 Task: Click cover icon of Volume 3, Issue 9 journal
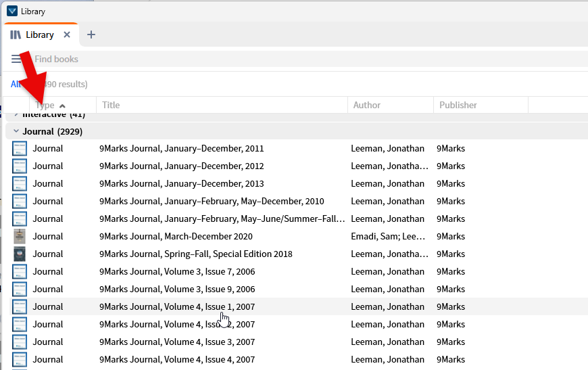pyautogui.click(x=20, y=290)
